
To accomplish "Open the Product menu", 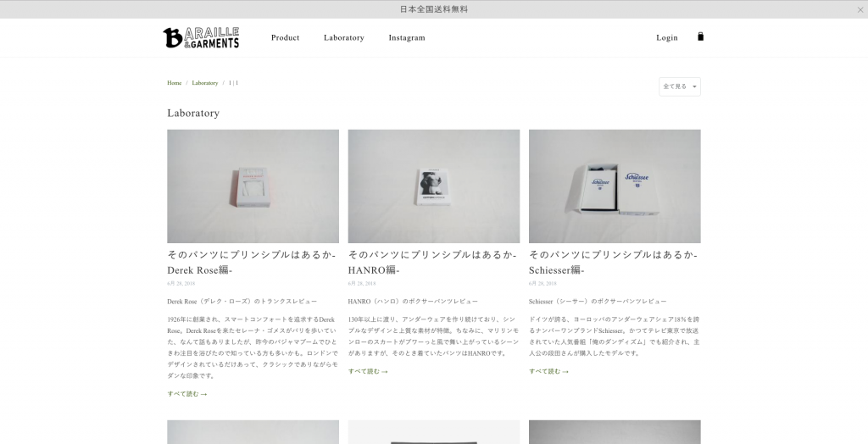I will (285, 37).
